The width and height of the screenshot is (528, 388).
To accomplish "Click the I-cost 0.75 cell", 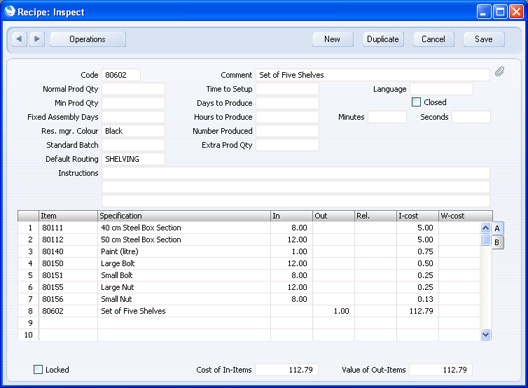I will [418, 252].
